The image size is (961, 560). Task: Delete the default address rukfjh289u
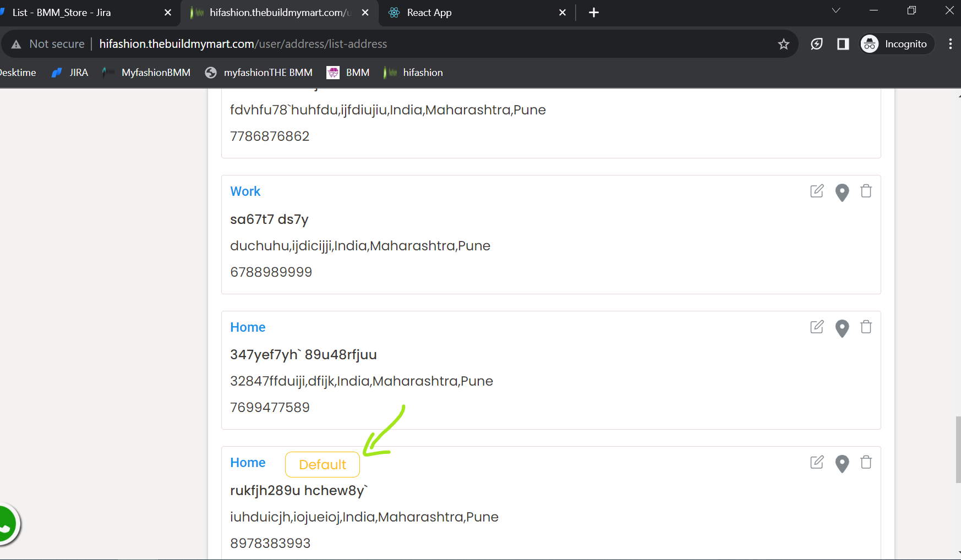[x=866, y=462]
